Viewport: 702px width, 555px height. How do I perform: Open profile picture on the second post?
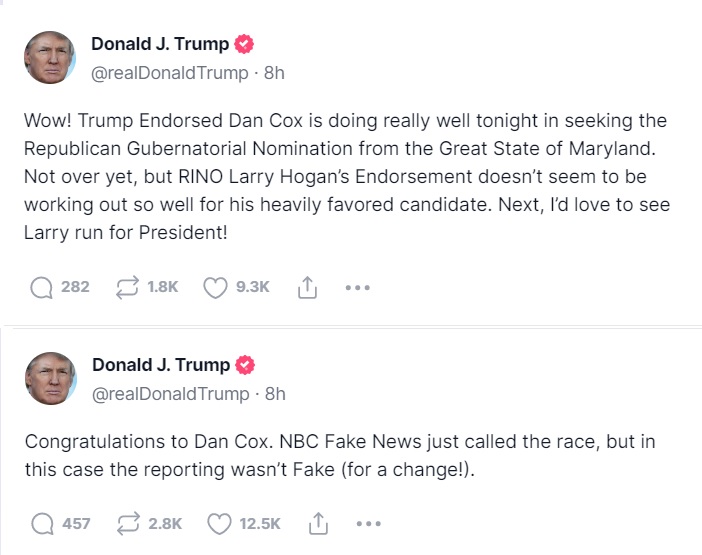[50, 378]
